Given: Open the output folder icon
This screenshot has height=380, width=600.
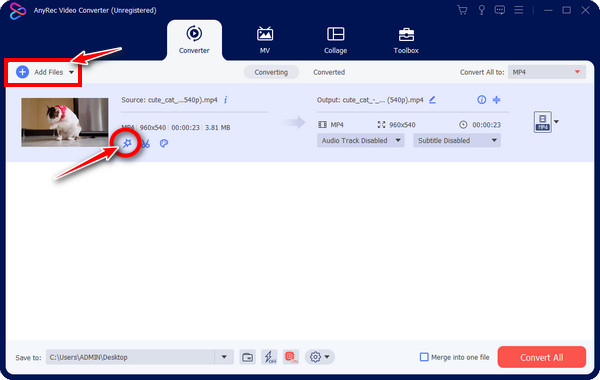Looking at the screenshot, I should point(248,357).
